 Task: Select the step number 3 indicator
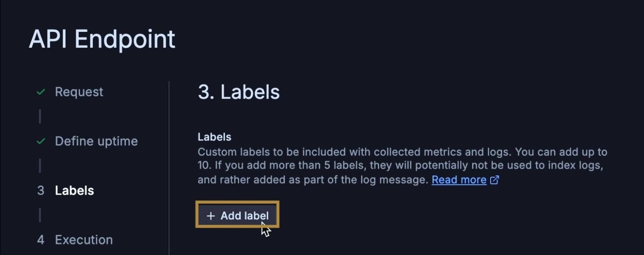[x=40, y=190]
